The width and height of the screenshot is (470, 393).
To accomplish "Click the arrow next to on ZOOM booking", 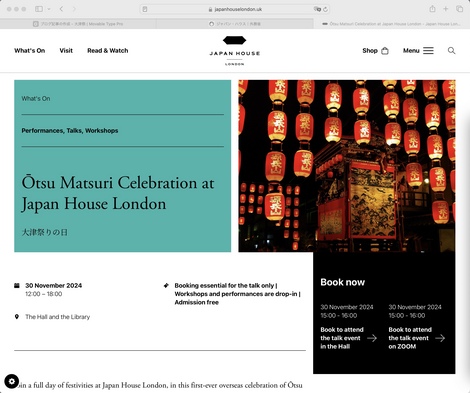I will (440, 338).
